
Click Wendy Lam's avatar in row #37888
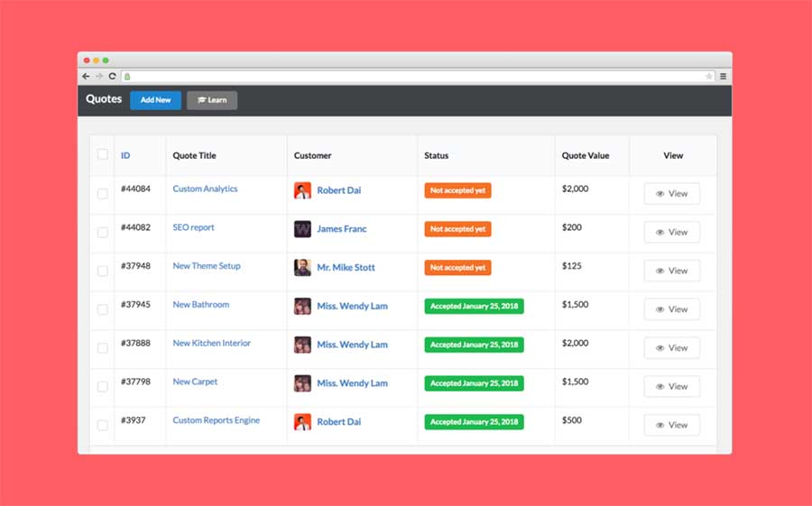coord(302,345)
